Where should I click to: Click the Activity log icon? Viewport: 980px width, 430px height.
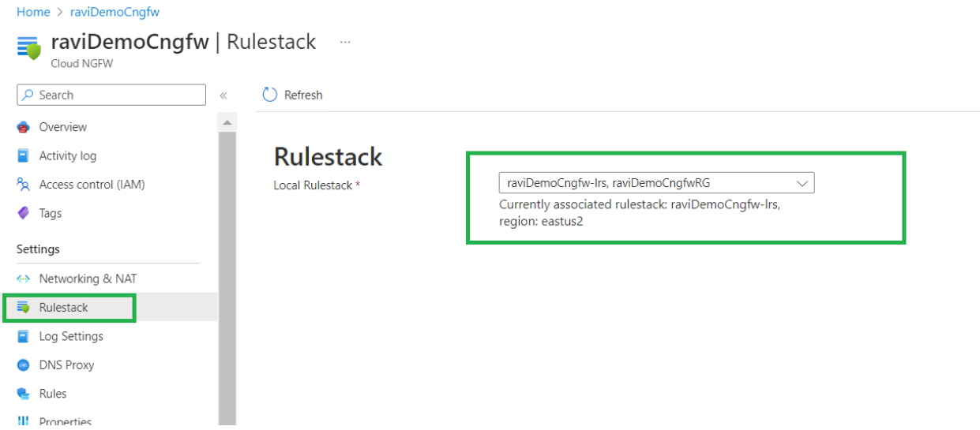(x=23, y=156)
